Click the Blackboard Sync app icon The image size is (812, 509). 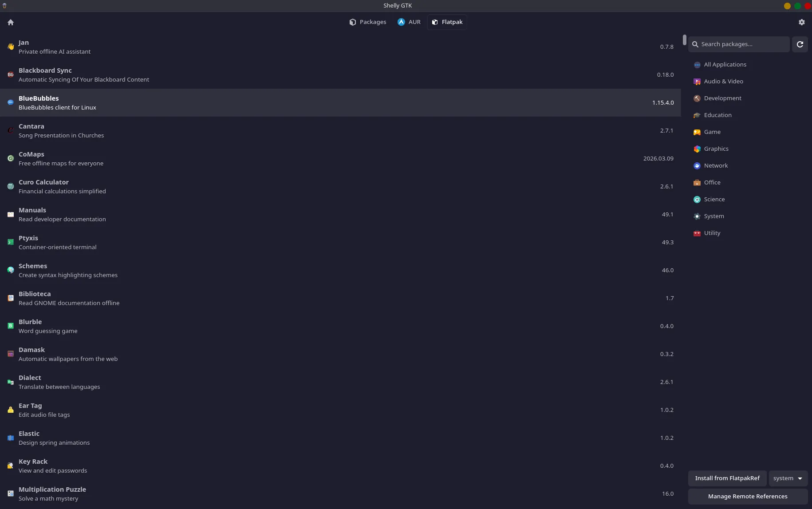(11, 74)
